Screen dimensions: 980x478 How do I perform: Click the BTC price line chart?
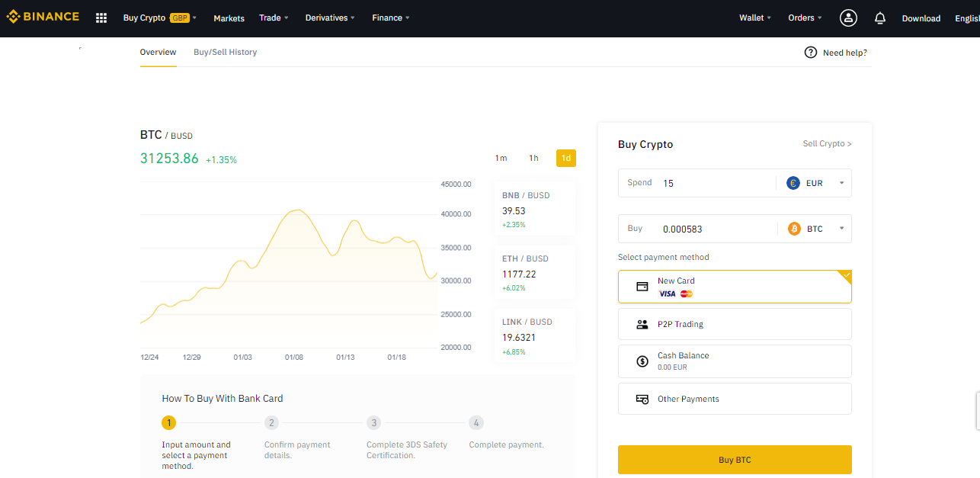[289, 266]
